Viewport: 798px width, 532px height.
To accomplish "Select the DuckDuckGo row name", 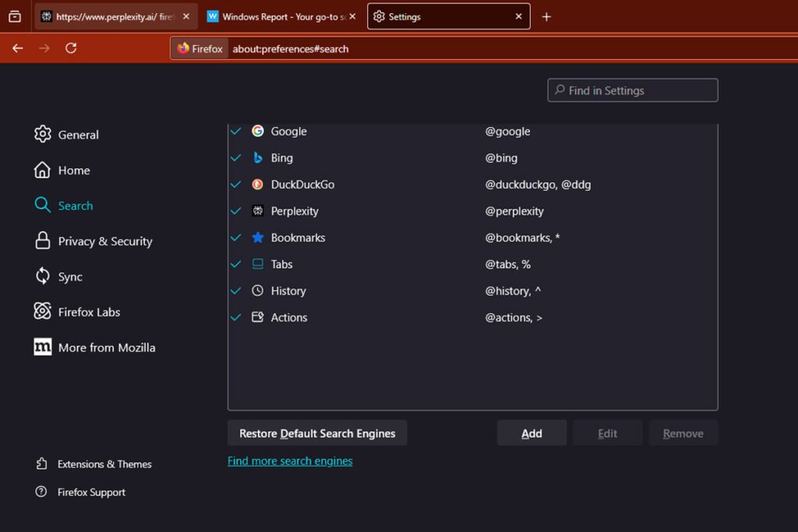I will point(302,184).
